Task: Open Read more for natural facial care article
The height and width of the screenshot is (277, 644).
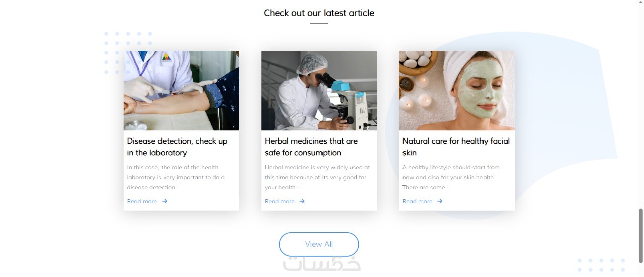Action: pos(417,201)
